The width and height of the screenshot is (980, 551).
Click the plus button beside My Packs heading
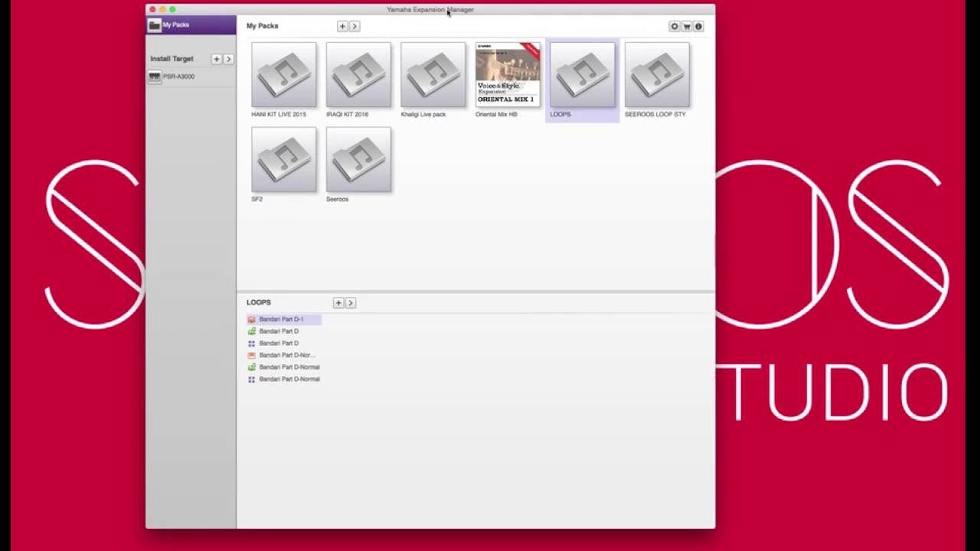pos(342,26)
